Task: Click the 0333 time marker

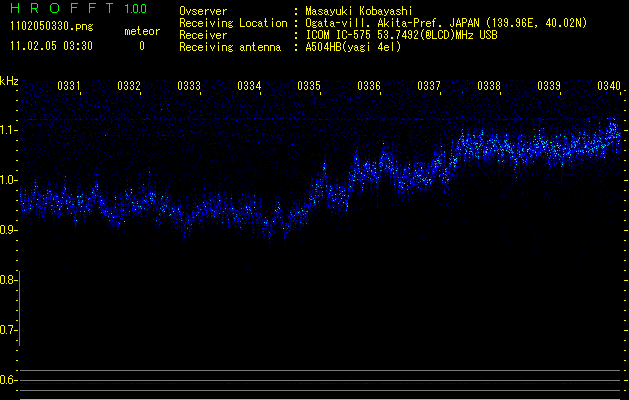Action: point(189,85)
